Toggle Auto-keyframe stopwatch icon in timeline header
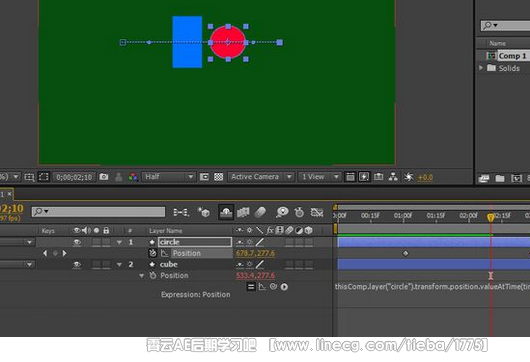This screenshot has height=362, width=530. [x=299, y=212]
